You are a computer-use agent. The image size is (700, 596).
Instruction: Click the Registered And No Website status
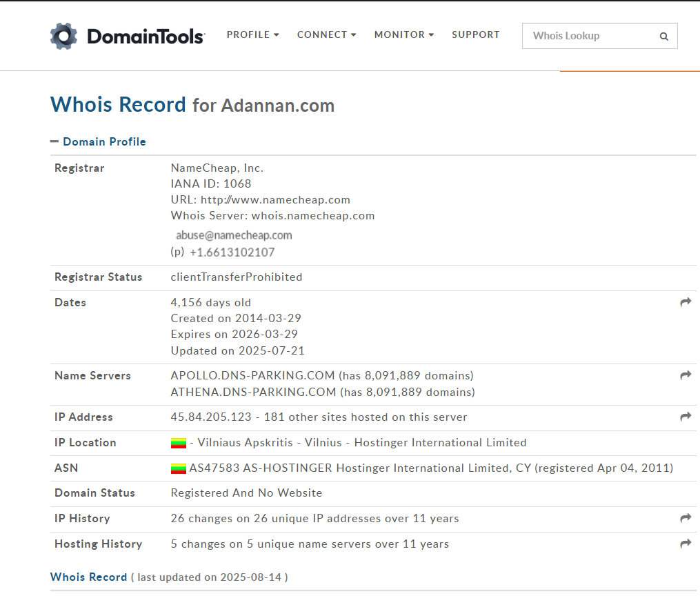pos(246,493)
